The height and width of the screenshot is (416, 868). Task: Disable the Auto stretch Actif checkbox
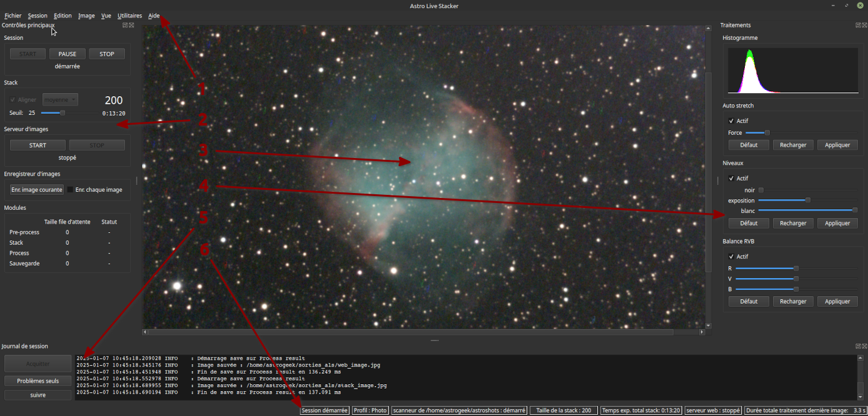coord(732,121)
